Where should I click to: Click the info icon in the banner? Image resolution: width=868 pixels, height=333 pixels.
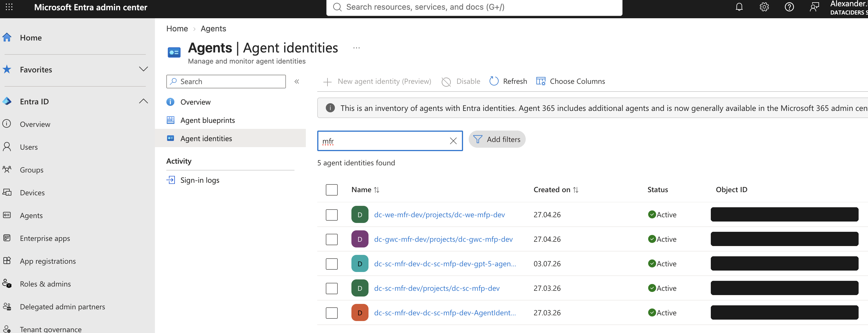click(330, 108)
